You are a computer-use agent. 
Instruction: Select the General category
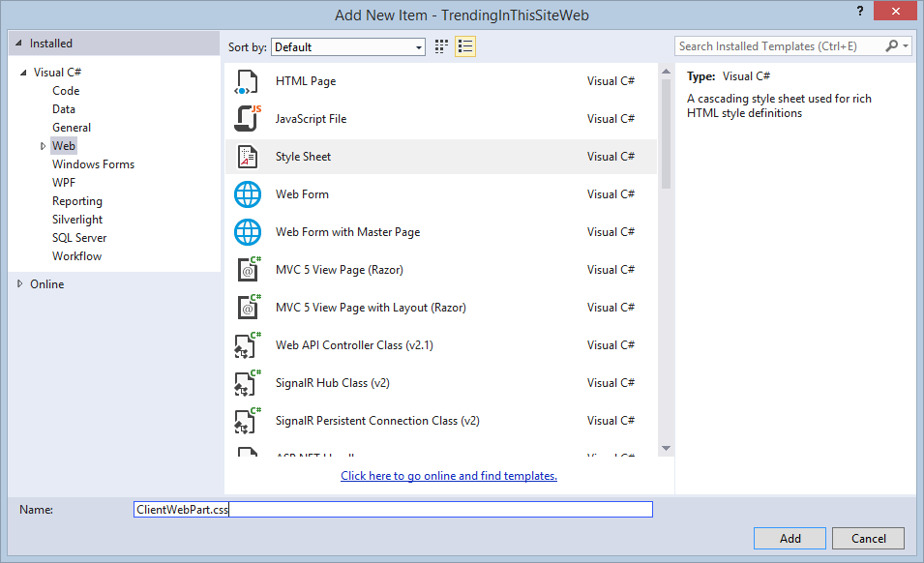coord(72,127)
